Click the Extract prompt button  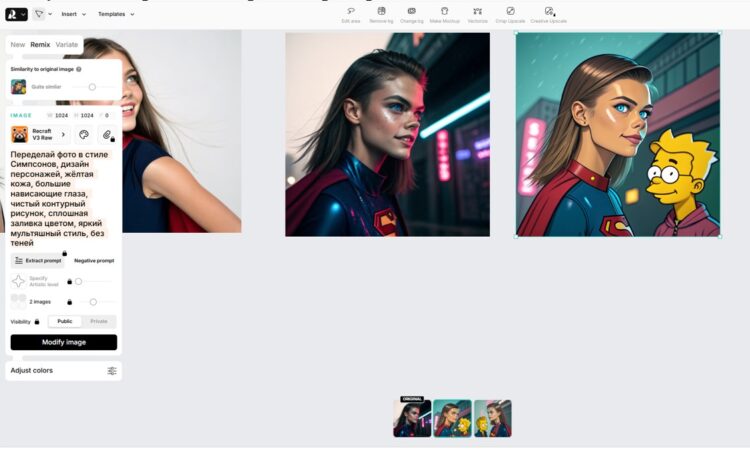tap(38, 261)
